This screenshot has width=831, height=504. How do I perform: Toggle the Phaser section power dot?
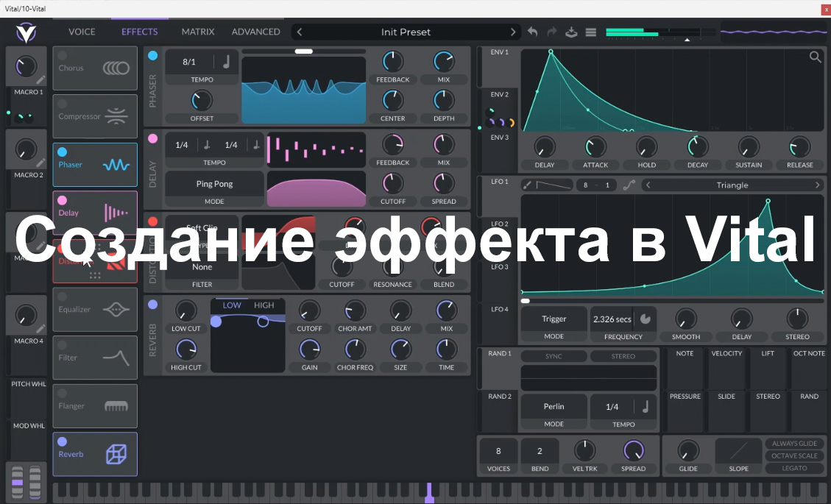(x=152, y=56)
